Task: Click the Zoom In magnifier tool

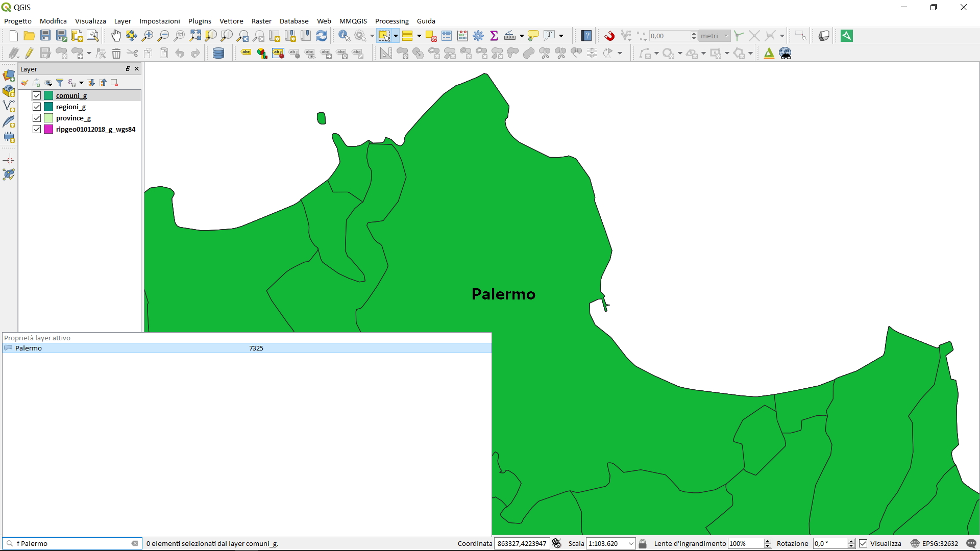Action: (x=148, y=36)
